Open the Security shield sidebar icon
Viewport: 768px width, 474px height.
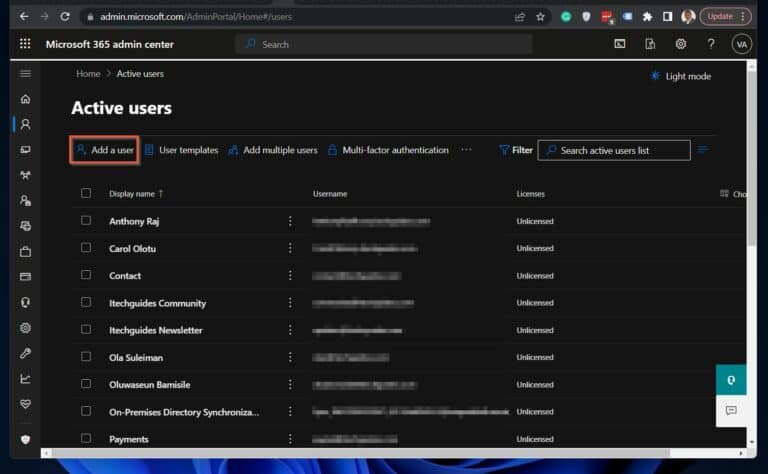point(25,440)
